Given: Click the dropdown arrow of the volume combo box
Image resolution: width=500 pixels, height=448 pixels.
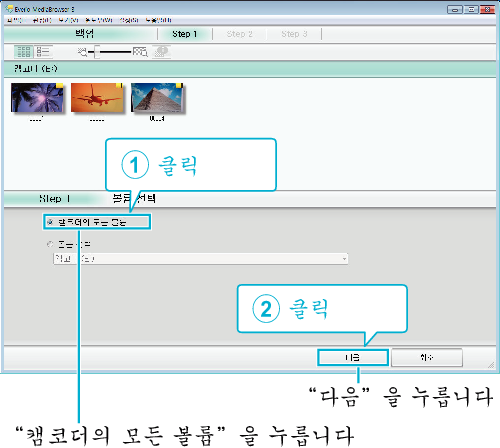Looking at the screenshot, I should pos(344,259).
